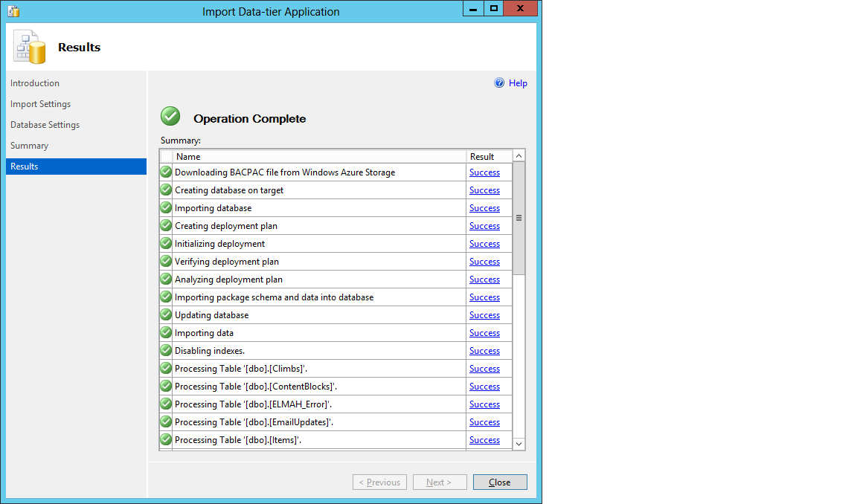
Task: Switch to Summary page in sidebar
Action: 30,146
